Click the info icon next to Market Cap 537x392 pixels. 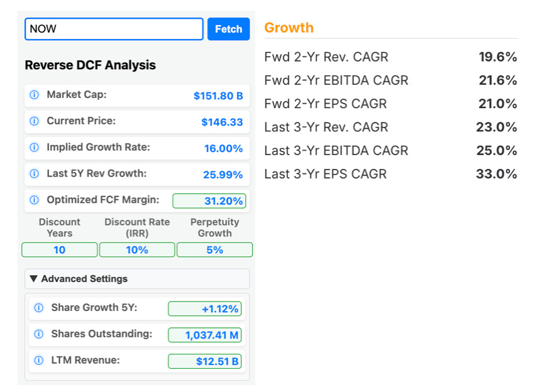pos(34,95)
